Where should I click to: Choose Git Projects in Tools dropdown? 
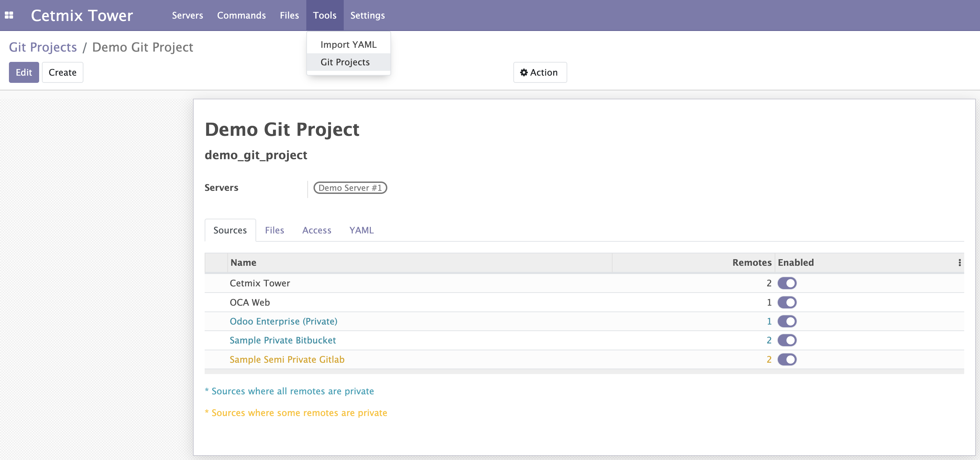click(x=345, y=62)
